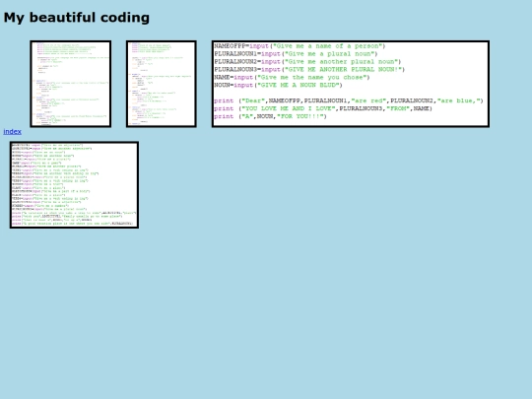532x399 pixels.
Task: Open the first narrow code screenshot thumbnail
Action: coord(71,84)
